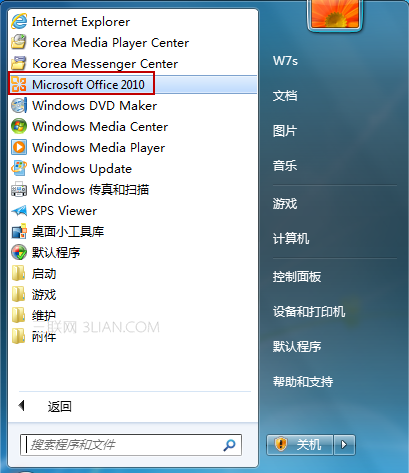409x473 pixels.
Task: Expand the Korea Messenger Center folder
Action: (132, 63)
